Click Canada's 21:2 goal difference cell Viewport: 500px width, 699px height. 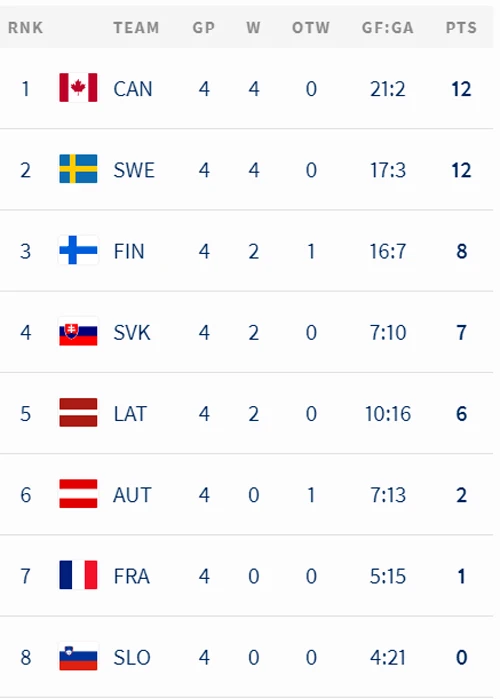pyautogui.click(x=388, y=89)
